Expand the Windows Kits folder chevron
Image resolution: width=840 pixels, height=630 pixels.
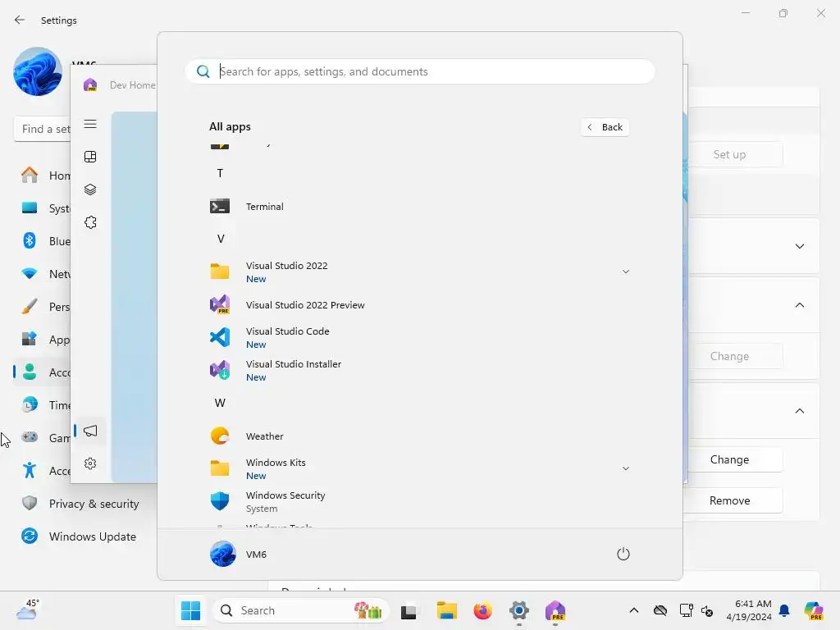(626, 468)
